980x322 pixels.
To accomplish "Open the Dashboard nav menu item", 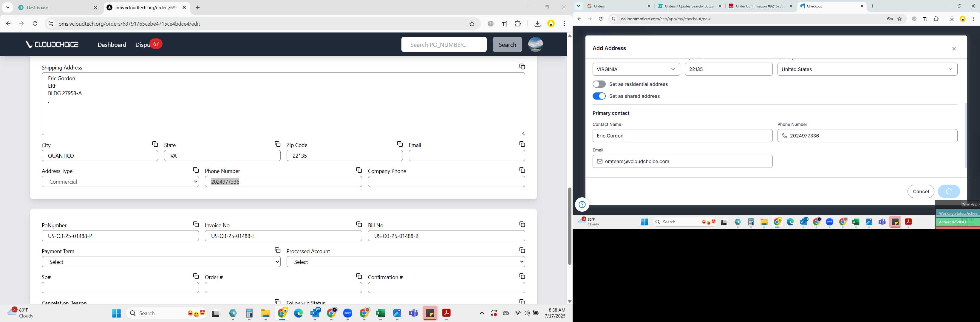I will click(x=112, y=44).
